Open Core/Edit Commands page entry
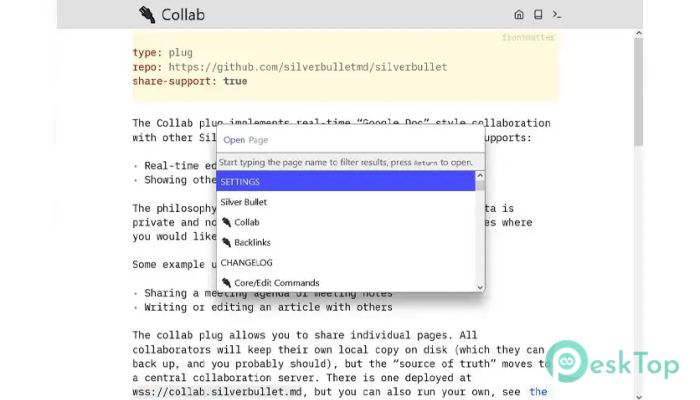This screenshot has width=700, height=400. [346, 283]
